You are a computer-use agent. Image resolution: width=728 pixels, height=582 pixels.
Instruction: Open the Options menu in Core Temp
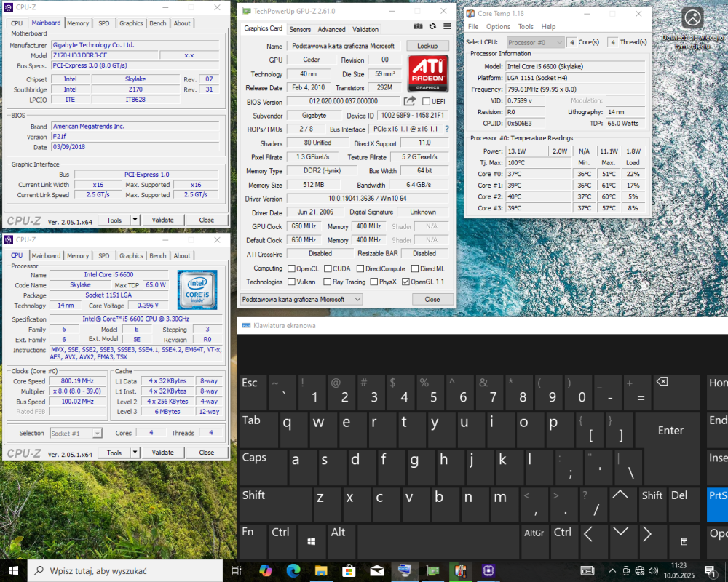(x=498, y=26)
